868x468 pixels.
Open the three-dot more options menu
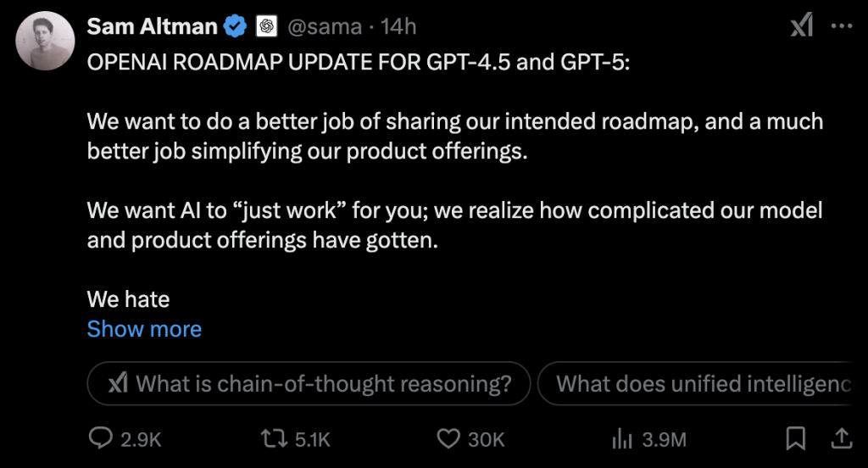pos(841,27)
